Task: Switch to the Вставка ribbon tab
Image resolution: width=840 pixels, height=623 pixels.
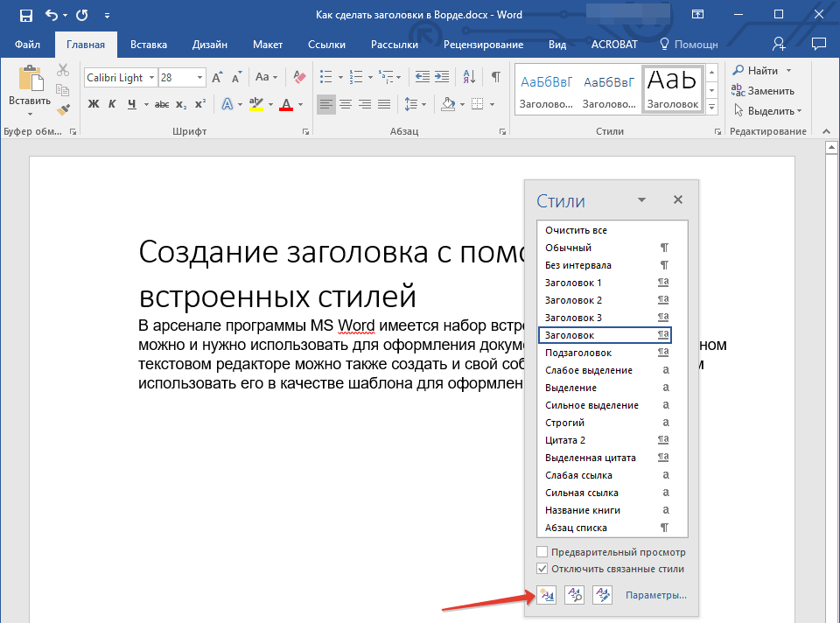Action: [149, 44]
